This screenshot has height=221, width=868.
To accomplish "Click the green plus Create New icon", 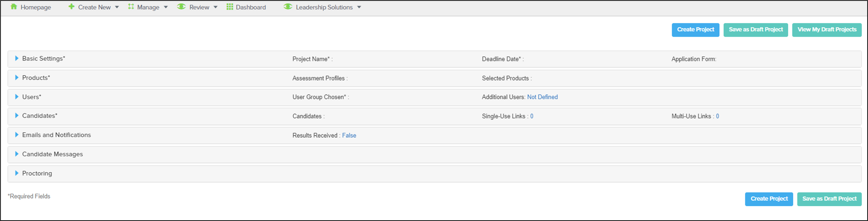I will pyautogui.click(x=71, y=7).
